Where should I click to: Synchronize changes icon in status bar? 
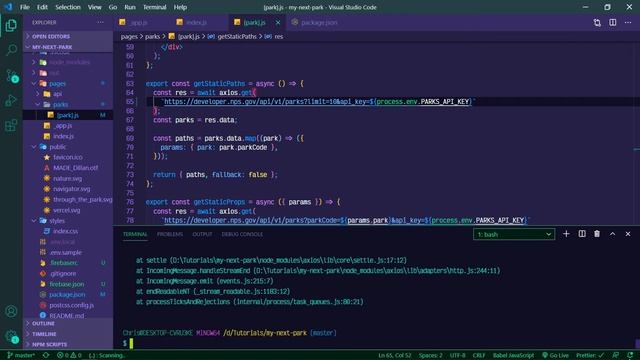tap(46, 355)
